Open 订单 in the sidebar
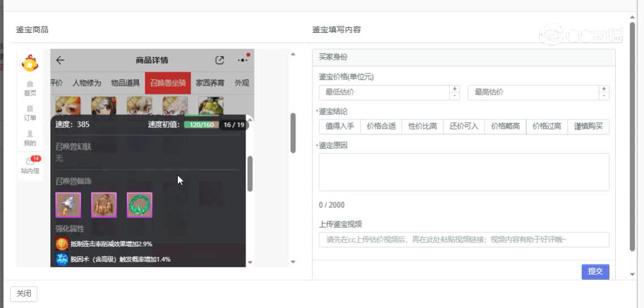Viewport: 644px width, 308px height. (x=30, y=114)
